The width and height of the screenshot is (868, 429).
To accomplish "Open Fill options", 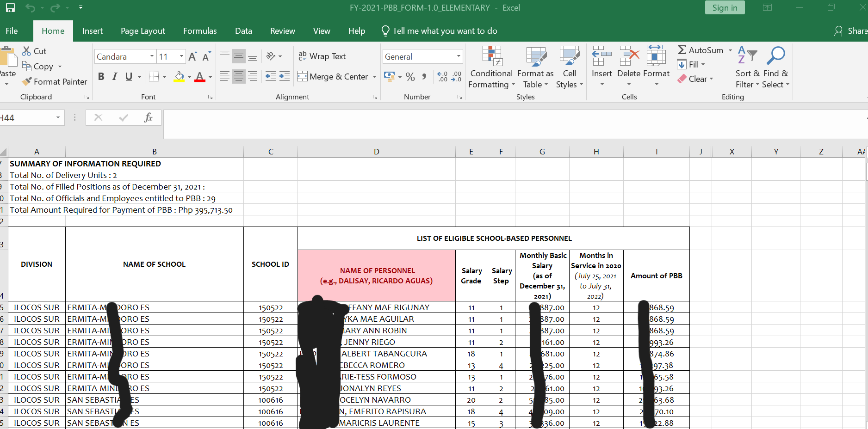I will pyautogui.click(x=690, y=65).
